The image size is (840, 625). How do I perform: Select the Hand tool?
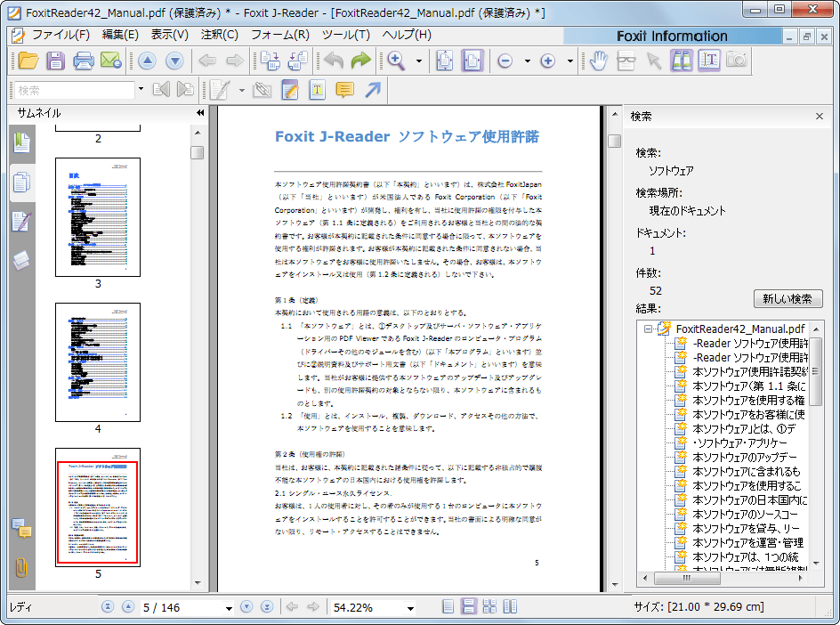(598, 61)
